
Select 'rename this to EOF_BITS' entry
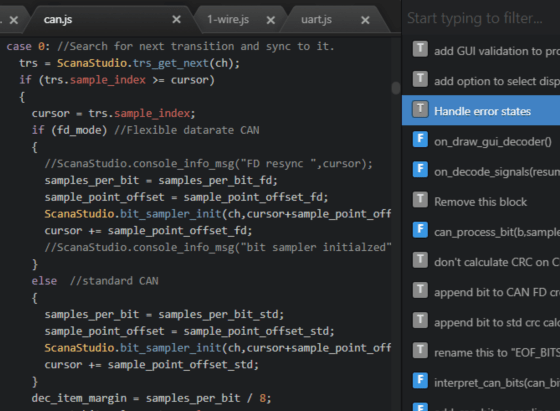click(x=481, y=352)
